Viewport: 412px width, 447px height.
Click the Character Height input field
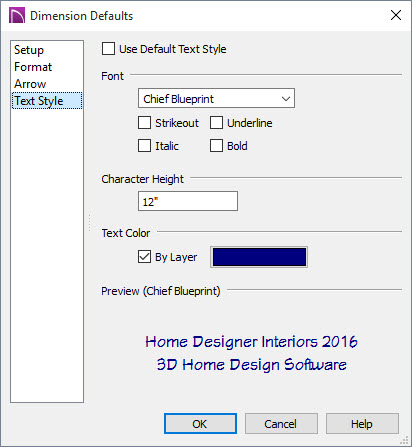tap(188, 201)
